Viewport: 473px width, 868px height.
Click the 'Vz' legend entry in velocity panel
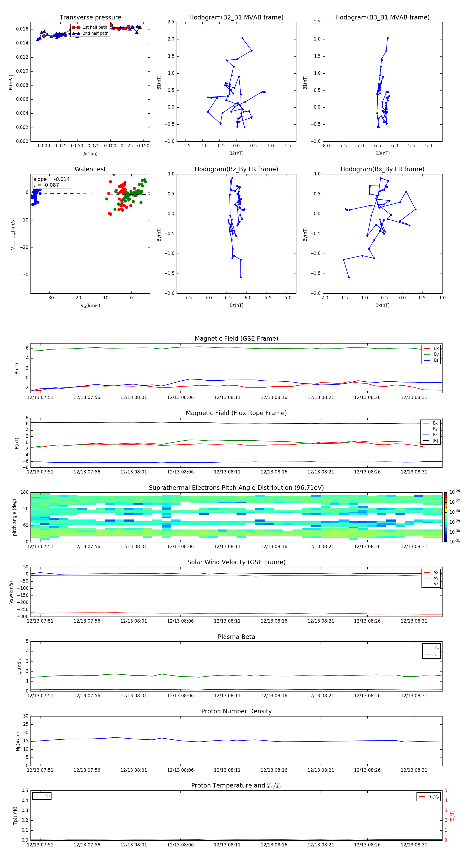coord(431,584)
